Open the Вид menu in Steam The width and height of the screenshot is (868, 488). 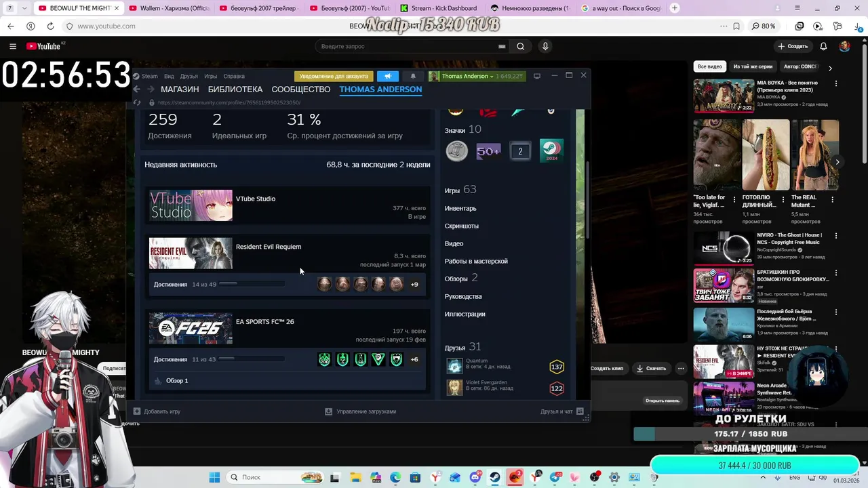click(x=169, y=76)
